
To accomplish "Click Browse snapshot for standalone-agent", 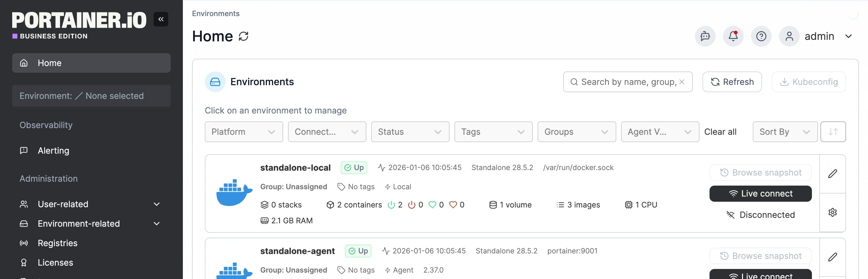I will (760, 256).
